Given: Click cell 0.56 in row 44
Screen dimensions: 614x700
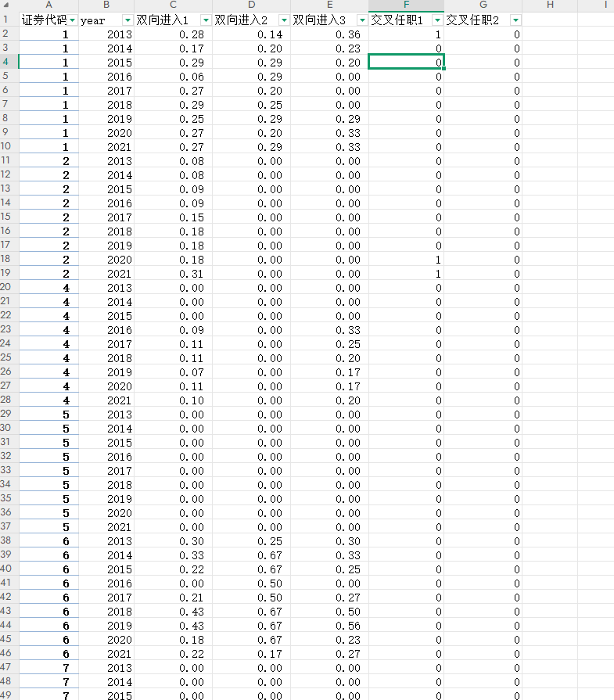Looking at the screenshot, I should [329, 626].
